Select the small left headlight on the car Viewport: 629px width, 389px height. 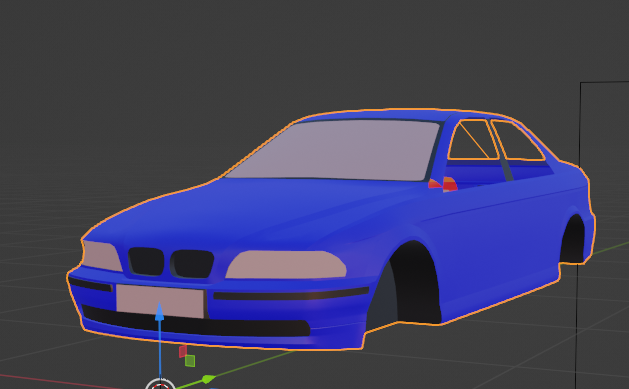pyautogui.click(x=102, y=255)
